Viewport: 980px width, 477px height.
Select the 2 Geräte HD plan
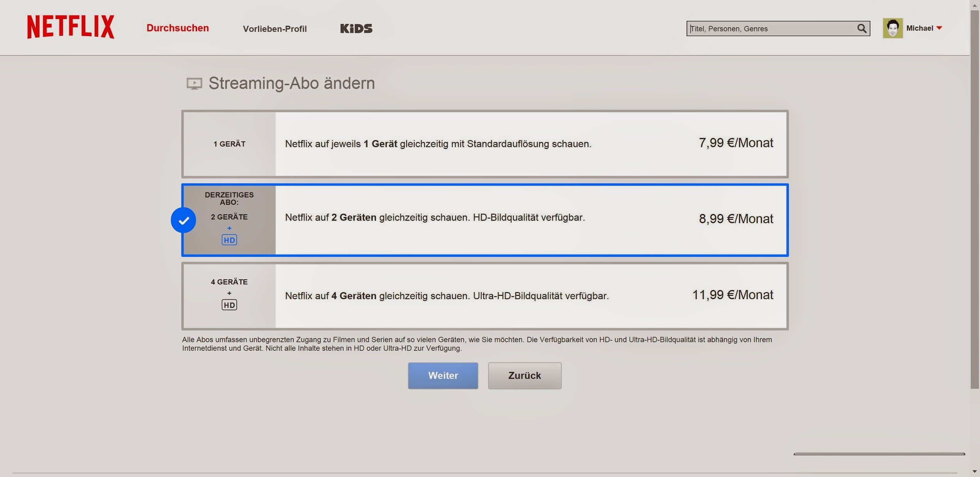point(484,220)
